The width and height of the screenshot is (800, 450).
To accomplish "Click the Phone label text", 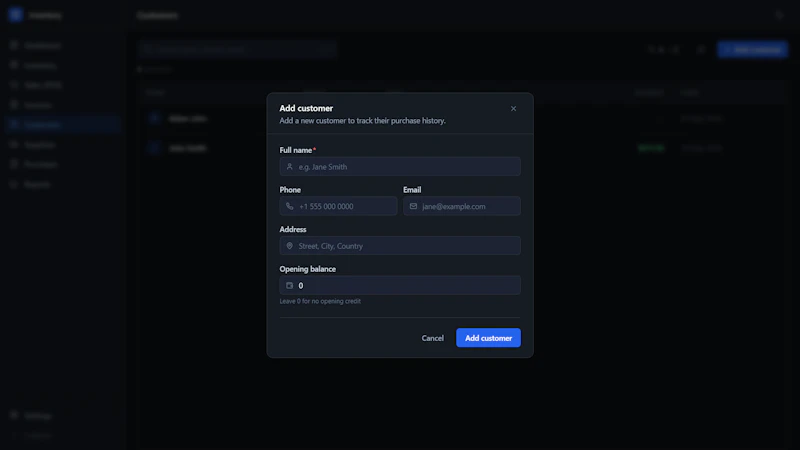I will (x=290, y=190).
